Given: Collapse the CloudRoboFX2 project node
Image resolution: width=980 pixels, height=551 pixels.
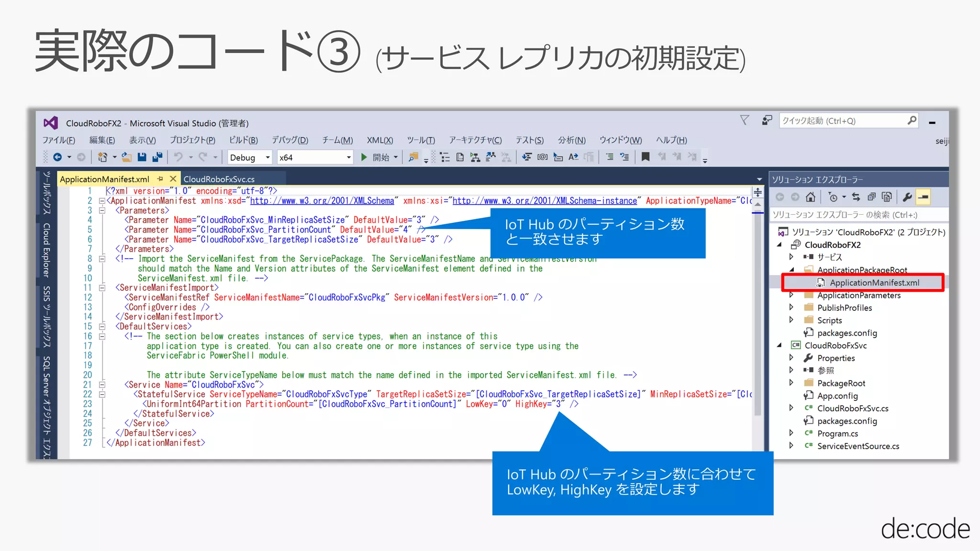Looking at the screenshot, I should click(x=780, y=245).
